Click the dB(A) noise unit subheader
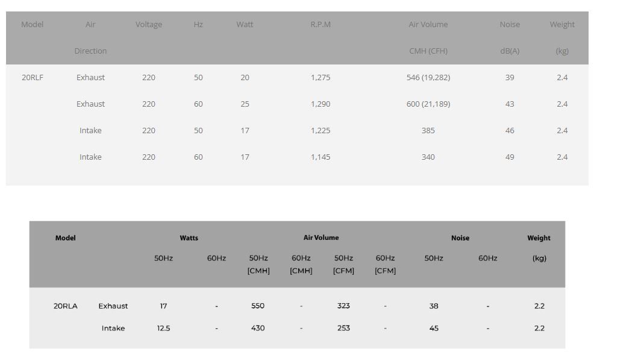 click(x=510, y=51)
